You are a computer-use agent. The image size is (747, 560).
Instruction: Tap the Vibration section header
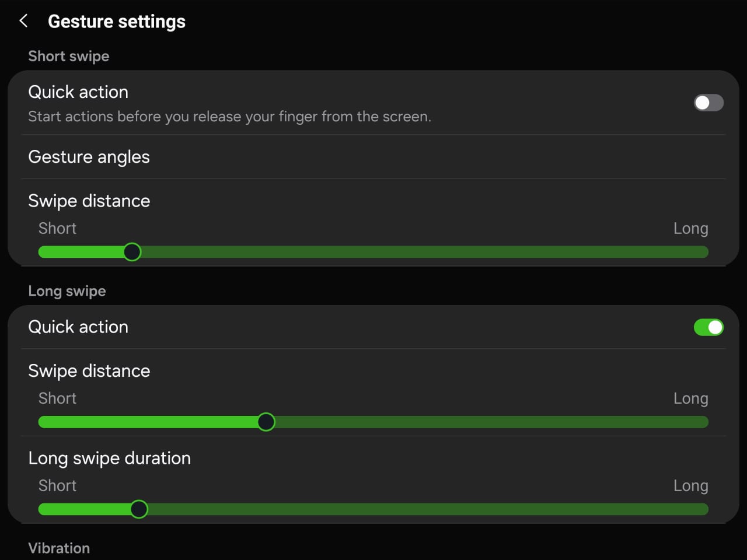(59, 548)
